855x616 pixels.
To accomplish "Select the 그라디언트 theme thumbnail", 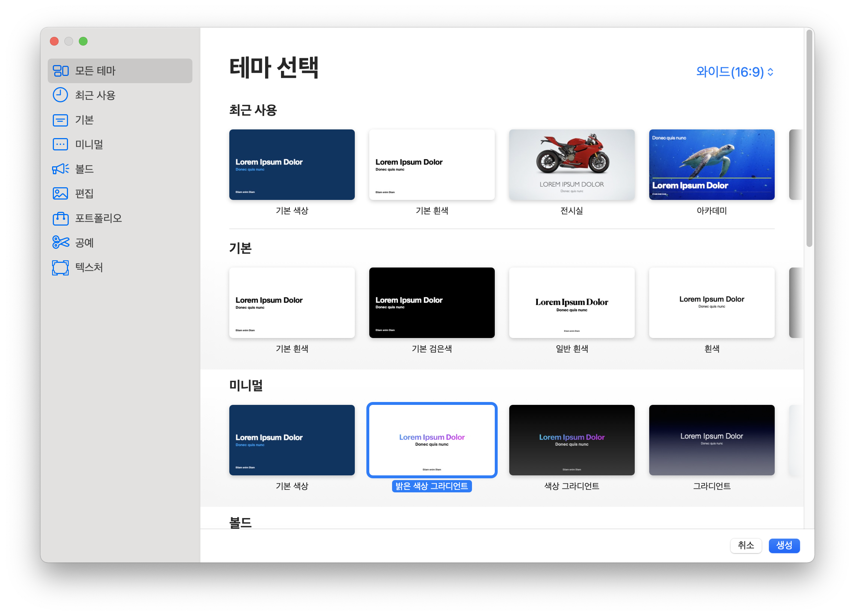I will [x=711, y=440].
